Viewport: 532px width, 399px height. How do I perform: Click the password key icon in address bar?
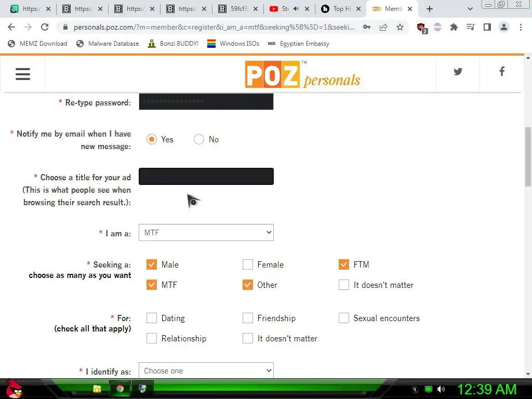(367, 27)
